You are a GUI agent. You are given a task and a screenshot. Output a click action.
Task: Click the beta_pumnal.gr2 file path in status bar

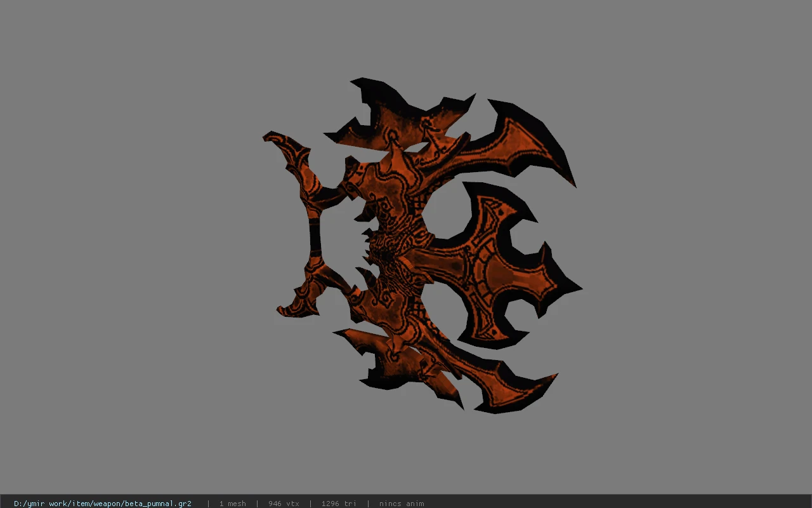(103, 503)
